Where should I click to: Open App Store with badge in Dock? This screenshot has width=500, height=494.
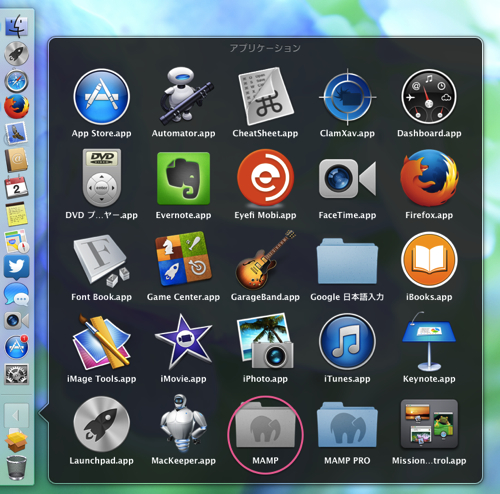pyautogui.click(x=17, y=347)
